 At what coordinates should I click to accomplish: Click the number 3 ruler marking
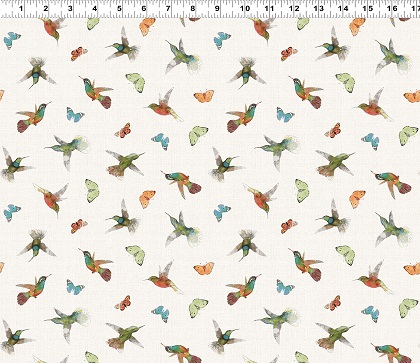pyautogui.click(x=70, y=8)
